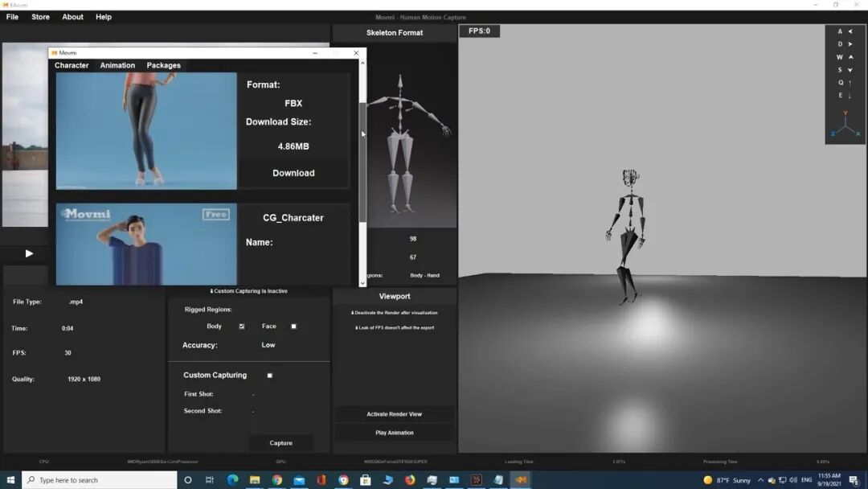
Task: Click the store window scrollbar thumb
Action: (362, 162)
